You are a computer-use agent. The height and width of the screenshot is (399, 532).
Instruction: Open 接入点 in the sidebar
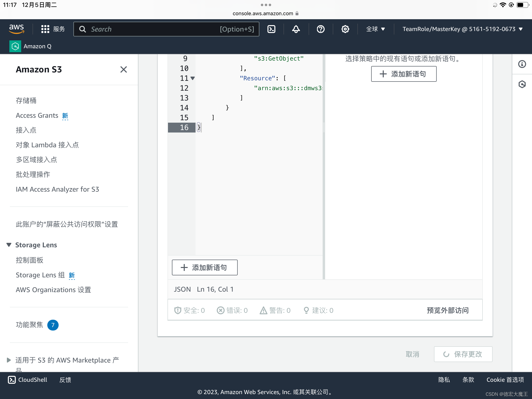click(x=26, y=130)
